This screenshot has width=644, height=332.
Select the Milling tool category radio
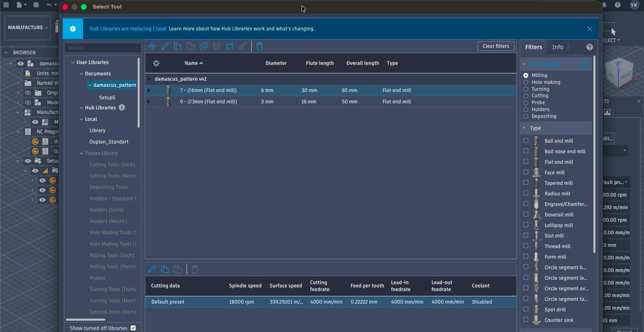coord(526,75)
